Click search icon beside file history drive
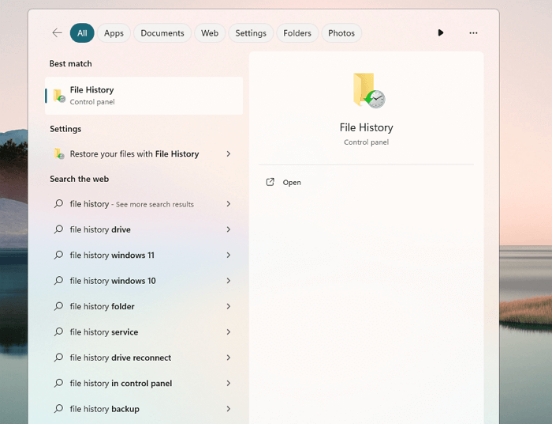553x425 pixels. pos(59,229)
